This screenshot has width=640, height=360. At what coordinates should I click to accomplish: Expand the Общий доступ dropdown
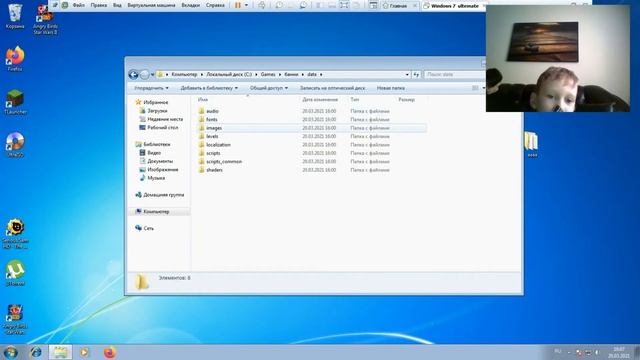269,88
